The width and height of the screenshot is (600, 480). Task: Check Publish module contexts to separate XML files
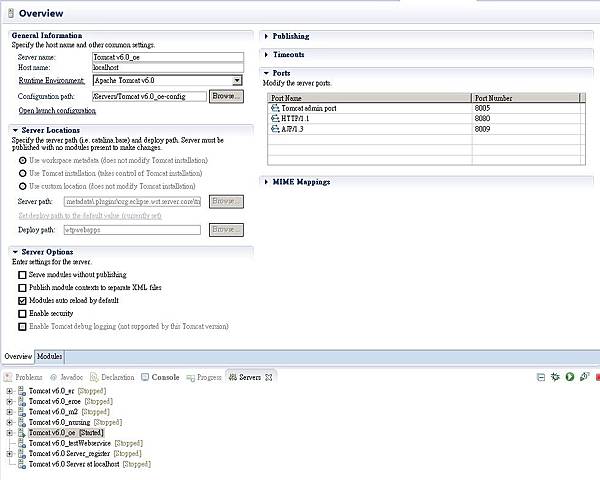22,287
